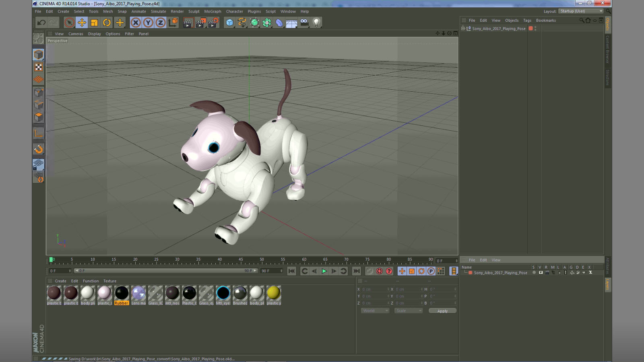Open materials Texture menu
The image size is (644, 362).
(x=110, y=281)
